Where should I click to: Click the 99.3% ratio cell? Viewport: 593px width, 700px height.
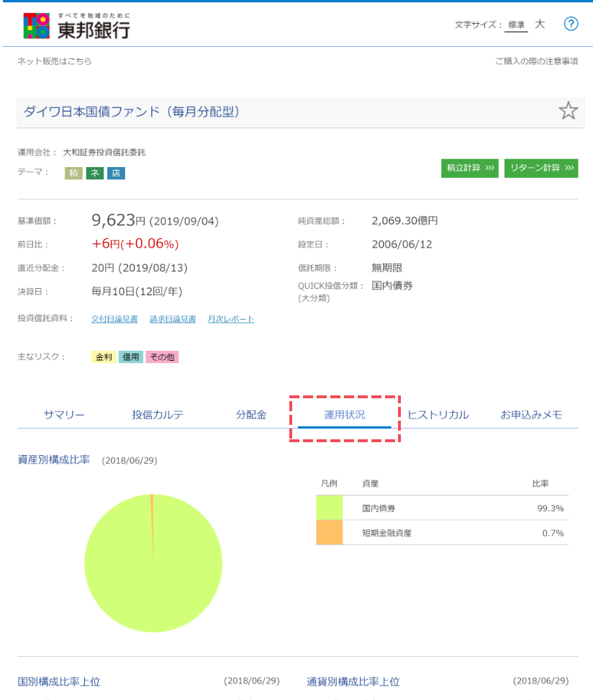click(x=551, y=508)
